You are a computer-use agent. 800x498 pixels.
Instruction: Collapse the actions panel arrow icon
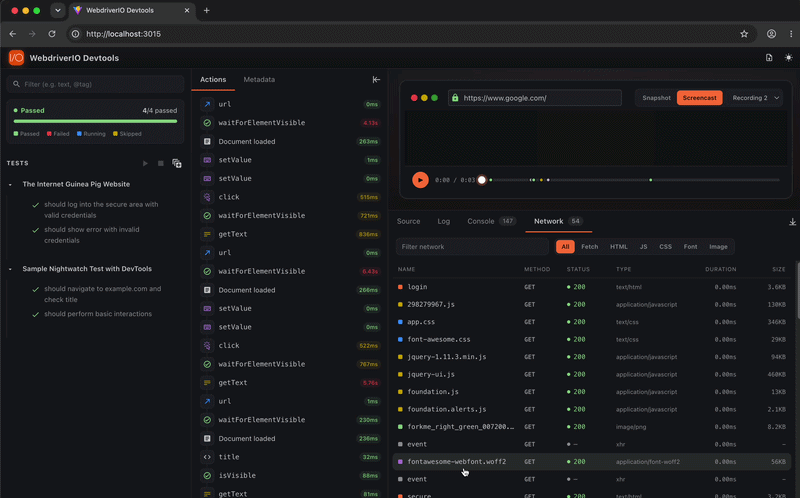(x=376, y=80)
